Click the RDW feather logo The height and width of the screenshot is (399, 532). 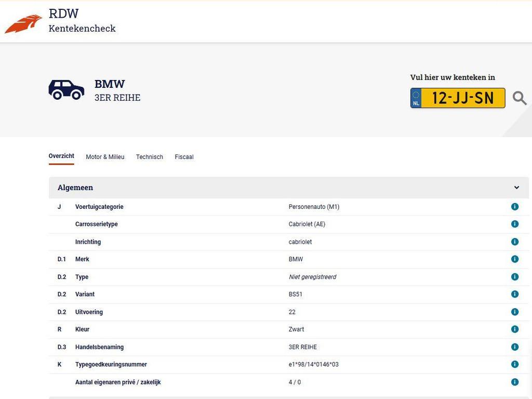point(23,24)
